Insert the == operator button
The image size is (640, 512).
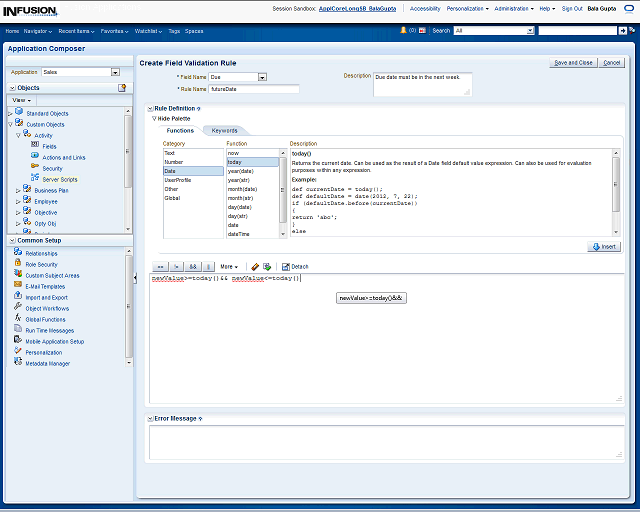(x=159, y=267)
